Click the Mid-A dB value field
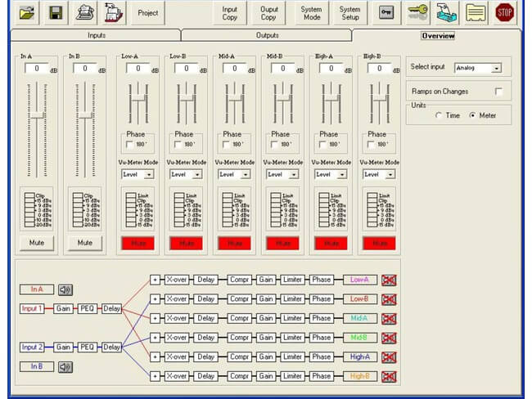 pos(235,69)
